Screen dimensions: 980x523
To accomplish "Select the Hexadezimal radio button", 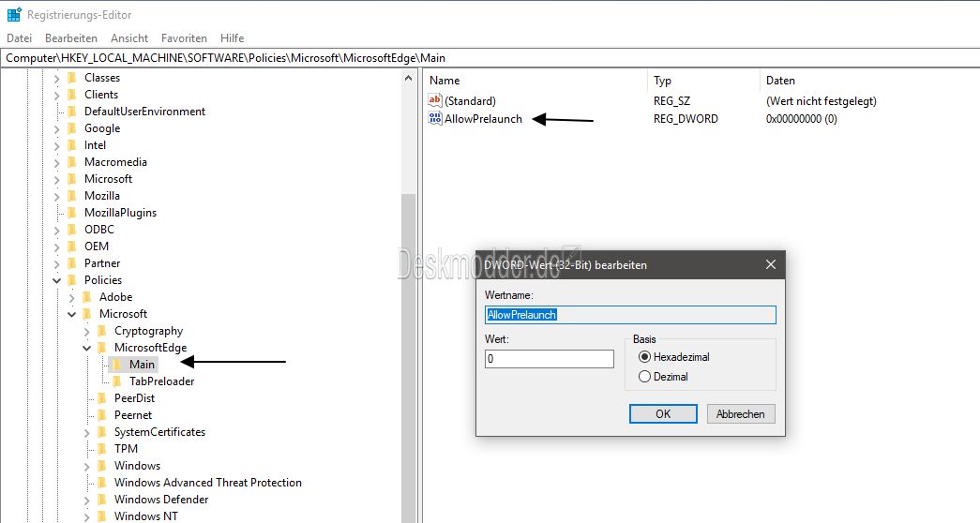I will click(644, 357).
